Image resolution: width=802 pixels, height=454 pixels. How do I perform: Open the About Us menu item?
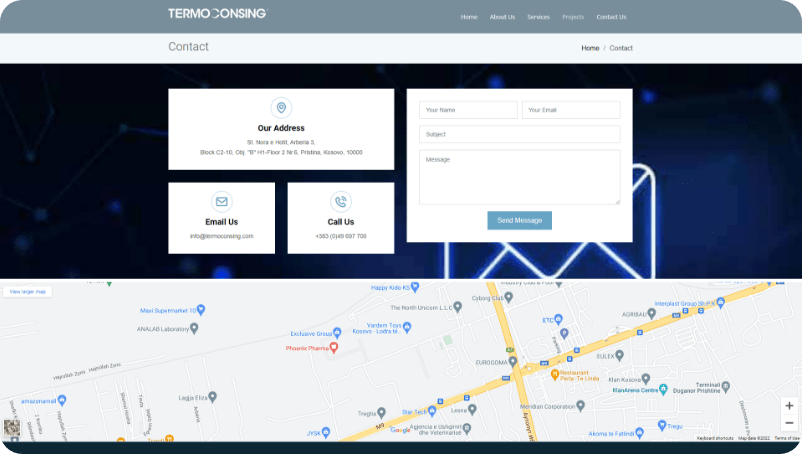(502, 17)
